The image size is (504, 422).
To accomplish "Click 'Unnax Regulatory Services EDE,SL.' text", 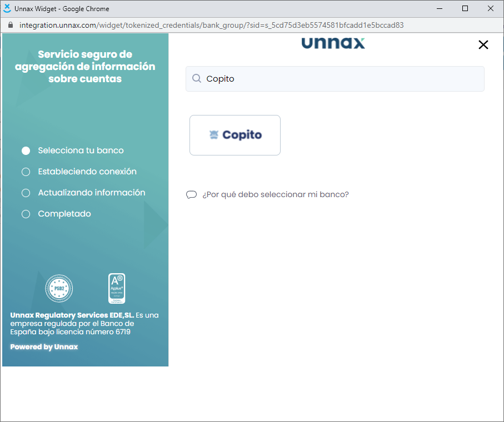I will [x=72, y=315].
